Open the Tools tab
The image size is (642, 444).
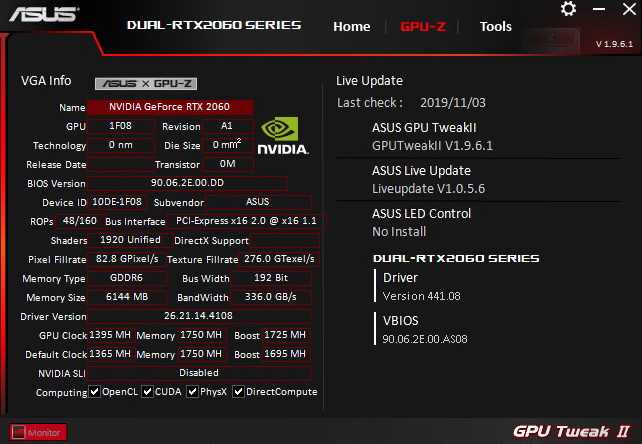(495, 27)
